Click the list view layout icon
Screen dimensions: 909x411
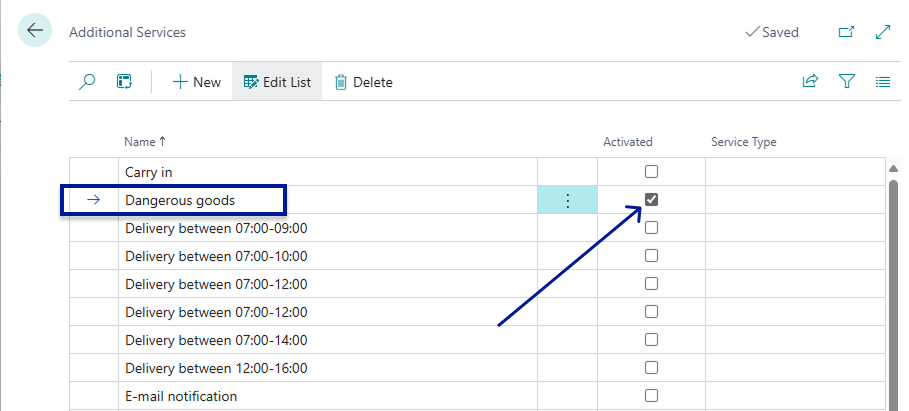(883, 82)
